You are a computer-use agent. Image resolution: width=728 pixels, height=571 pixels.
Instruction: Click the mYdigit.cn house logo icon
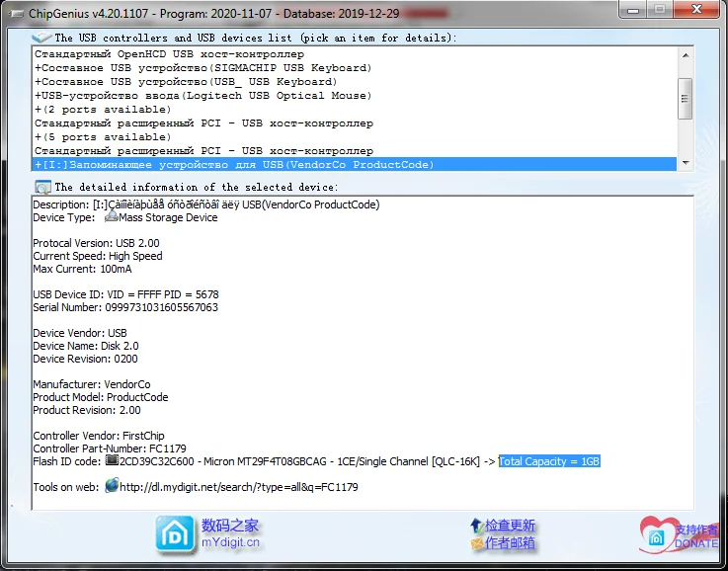pos(175,534)
